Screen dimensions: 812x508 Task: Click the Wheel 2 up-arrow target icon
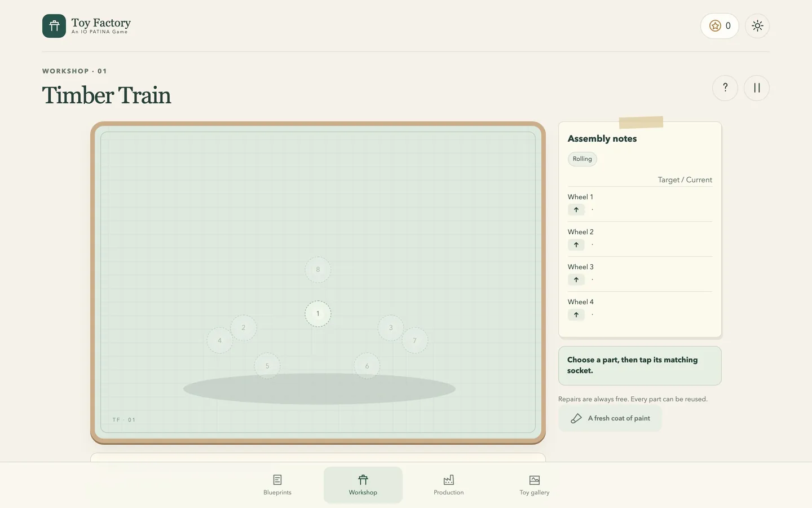coord(576,245)
